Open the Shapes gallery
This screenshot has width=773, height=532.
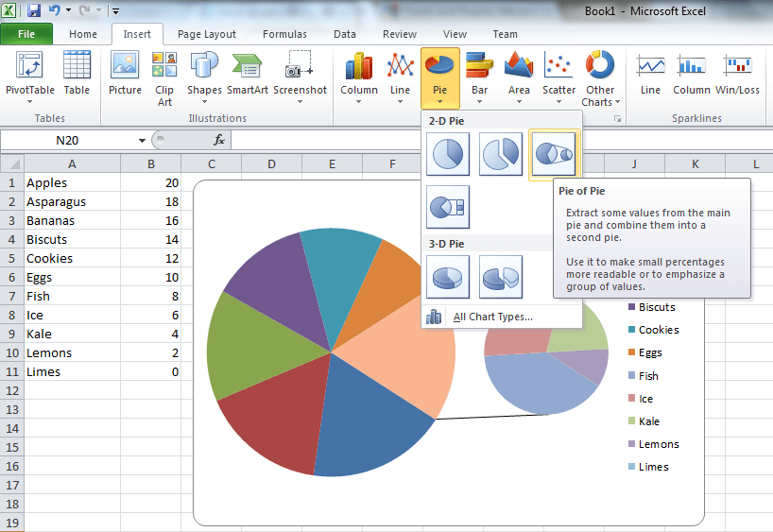pyautogui.click(x=204, y=77)
